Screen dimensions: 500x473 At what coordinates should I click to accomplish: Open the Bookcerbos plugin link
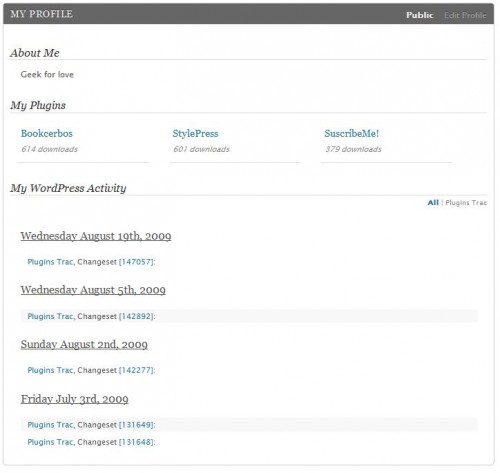(47, 133)
